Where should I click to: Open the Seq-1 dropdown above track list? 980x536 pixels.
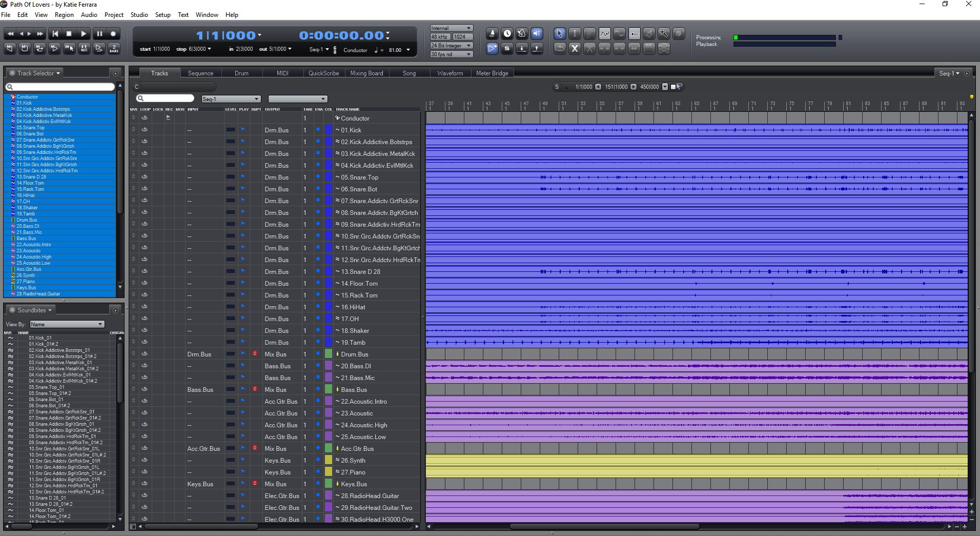pyautogui.click(x=231, y=99)
